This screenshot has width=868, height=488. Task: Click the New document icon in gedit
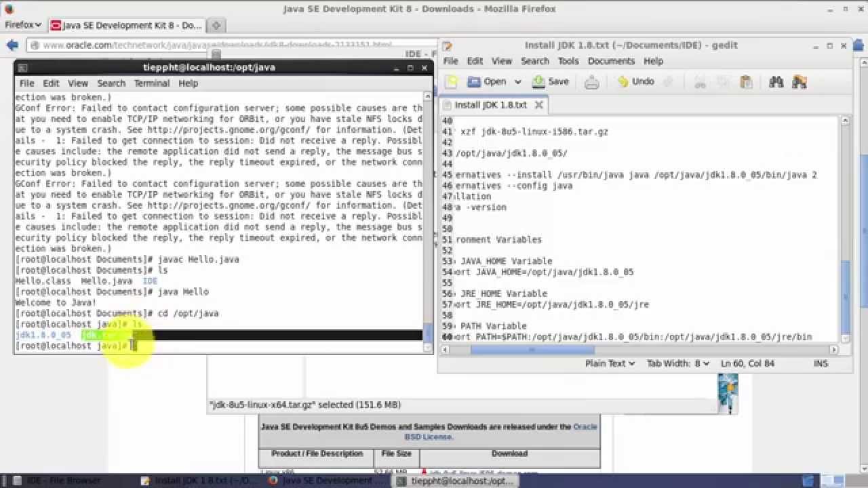click(451, 82)
